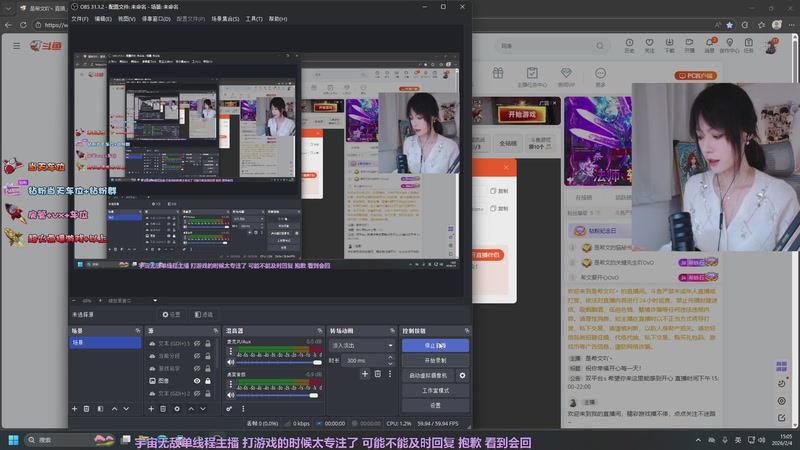Add a new source in Sources panel
The image size is (800, 450).
click(x=151, y=409)
